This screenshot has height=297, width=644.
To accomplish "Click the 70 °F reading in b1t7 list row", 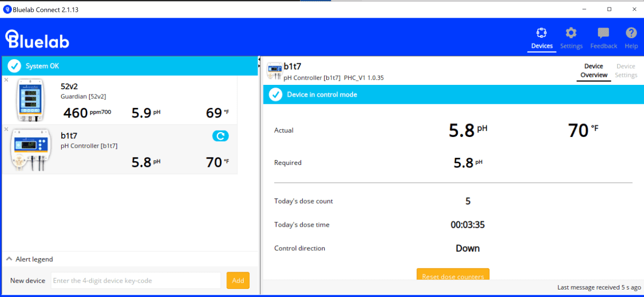I will coord(217,162).
